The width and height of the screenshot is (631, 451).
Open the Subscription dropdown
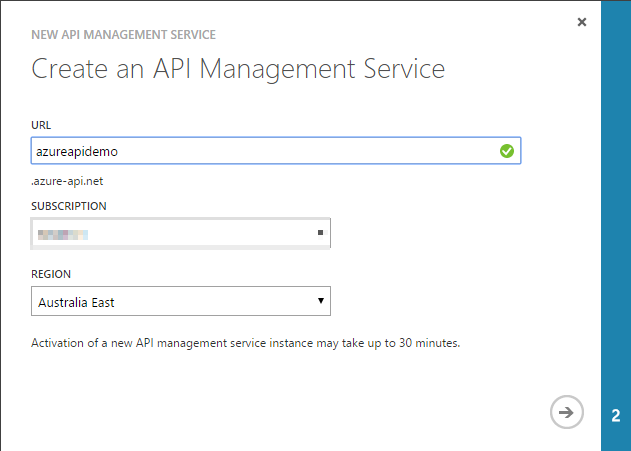click(x=181, y=233)
